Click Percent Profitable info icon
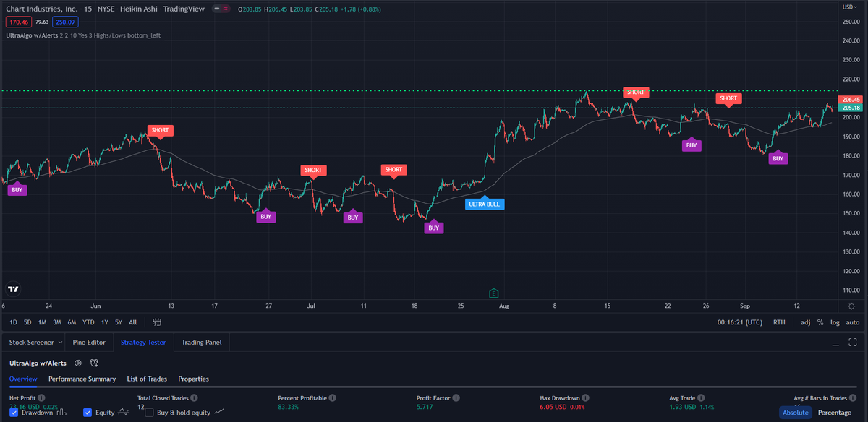This screenshot has width=868, height=422. [333, 398]
